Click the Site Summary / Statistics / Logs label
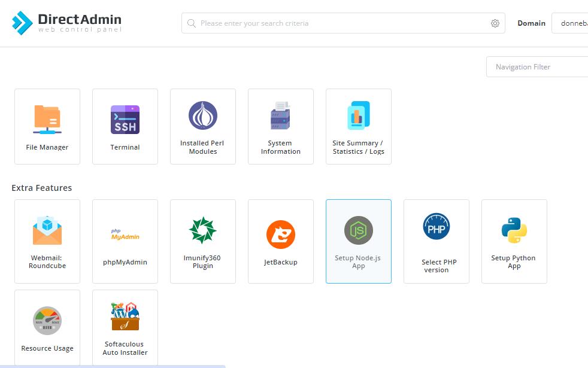588x368 pixels. pos(358,147)
